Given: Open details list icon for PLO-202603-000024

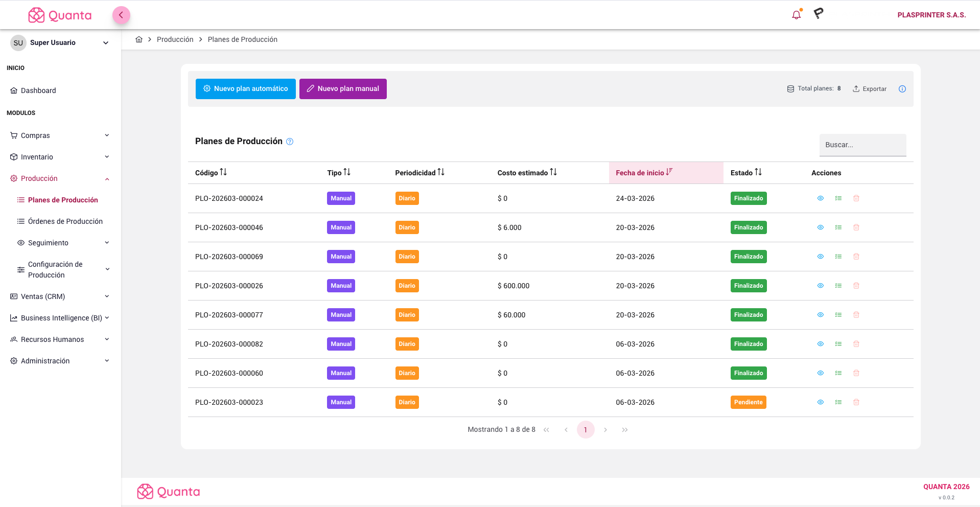Looking at the screenshot, I should pyautogui.click(x=838, y=198).
